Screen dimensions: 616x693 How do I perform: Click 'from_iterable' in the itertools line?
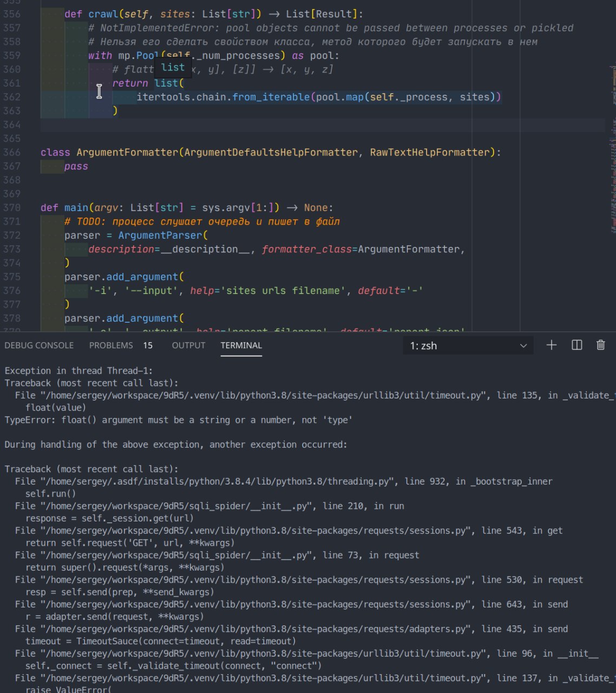[271, 97]
